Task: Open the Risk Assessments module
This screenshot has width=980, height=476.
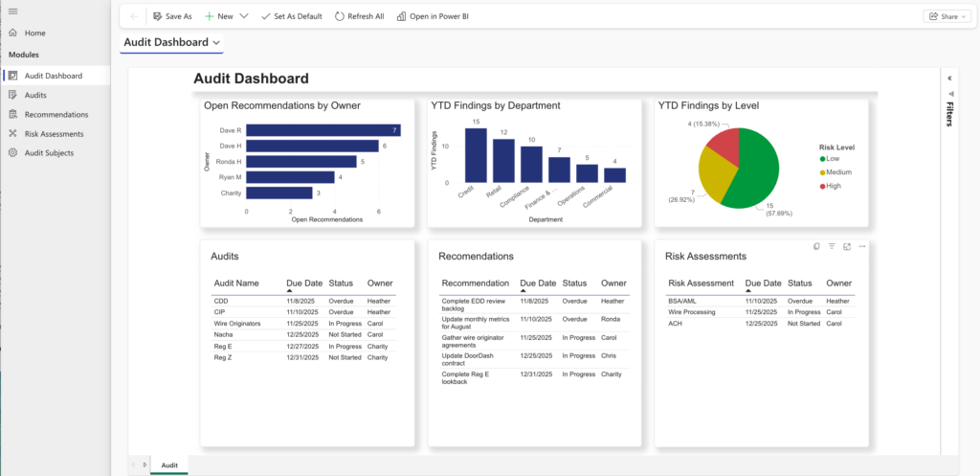Action: point(54,133)
